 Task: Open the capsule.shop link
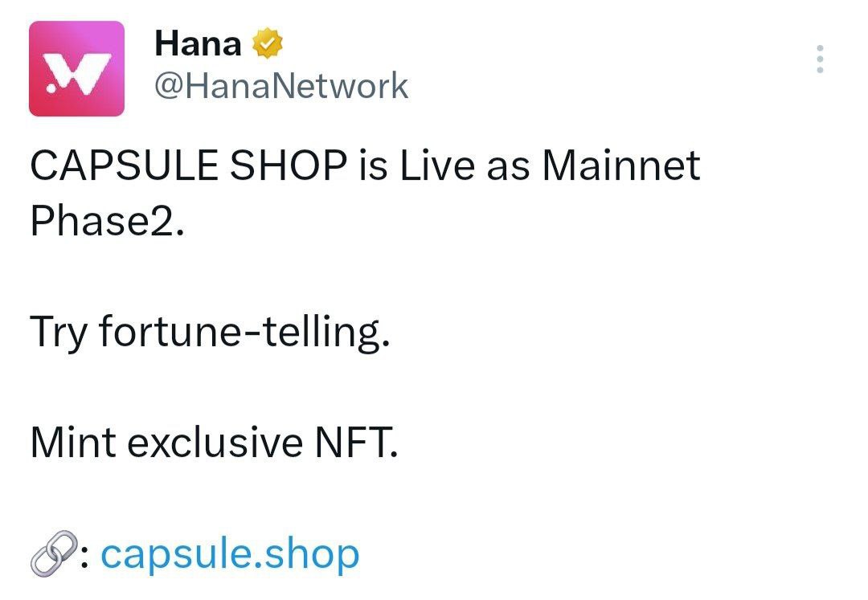[x=230, y=555]
